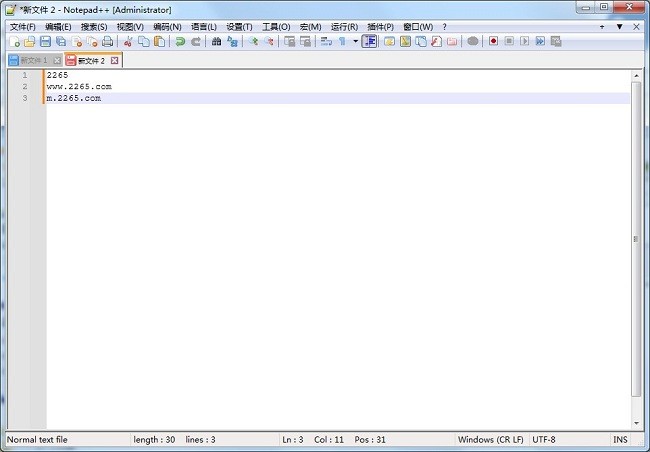Click scrollbar down arrow

pyautogui.click(x=636, y=423)
